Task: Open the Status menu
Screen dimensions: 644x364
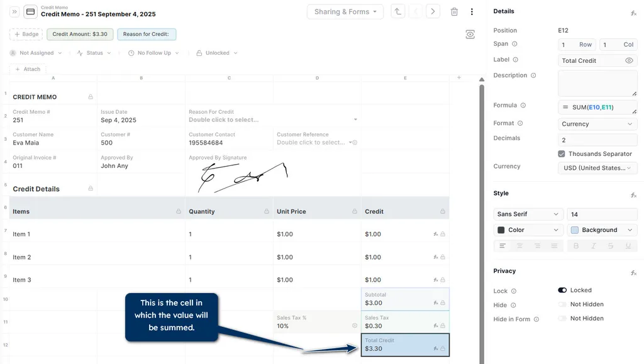Action: (94, 53)
